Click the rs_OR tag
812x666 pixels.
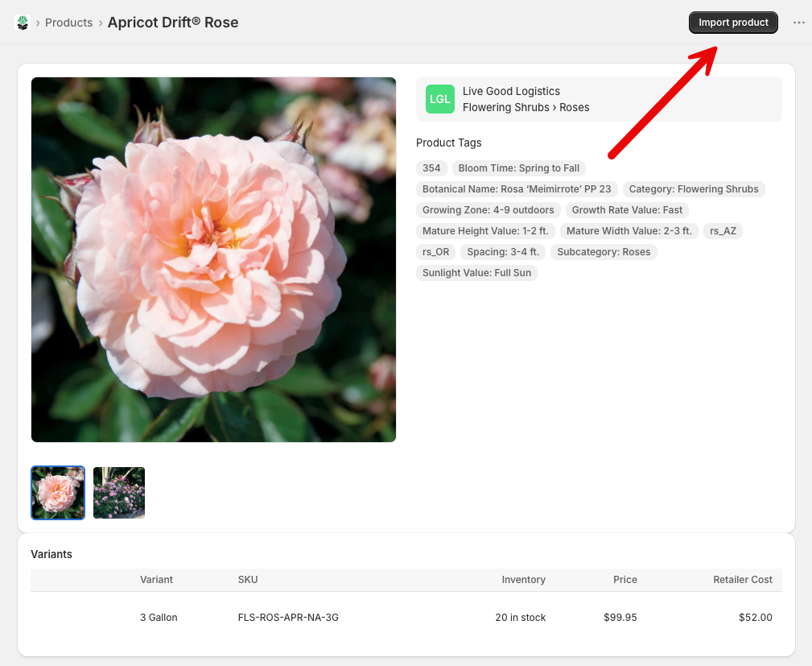click(435, 252)
